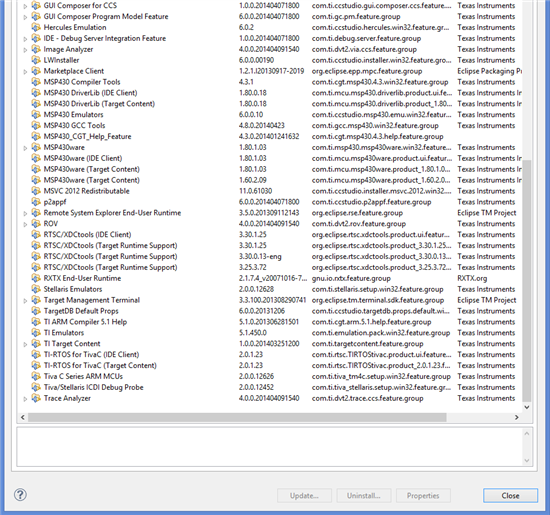
Task: Select RTSC/XDCtools version 3.30.0.13-eng row
Action: click(269, 256)
